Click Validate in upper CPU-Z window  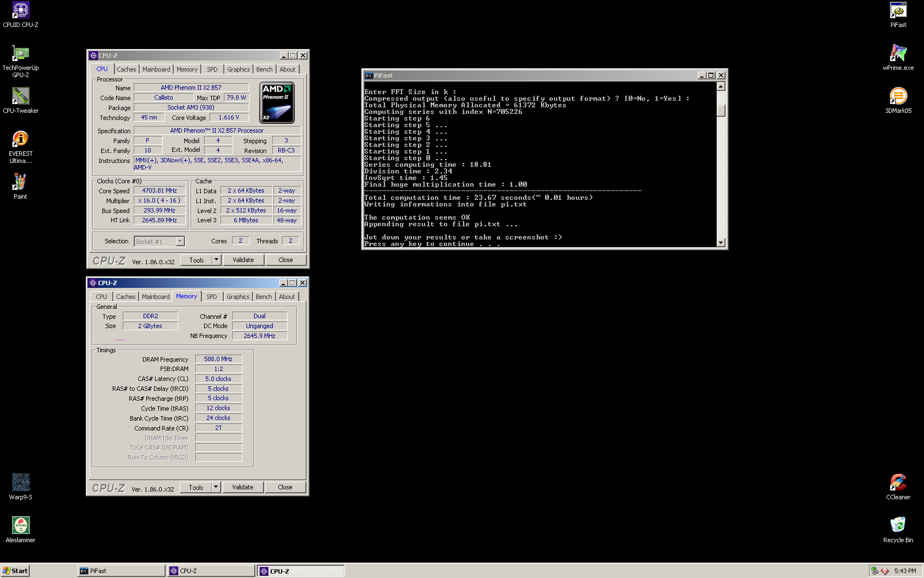pyautogui.click(x=243, y=260)
